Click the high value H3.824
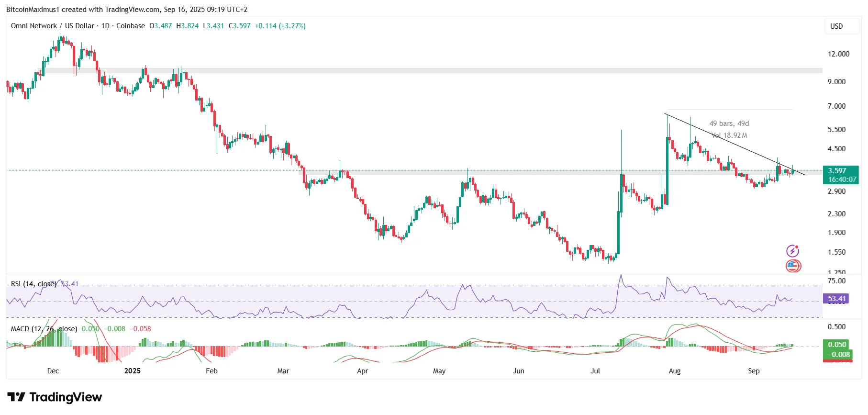868x415 pixels. [x=188, y=26]
